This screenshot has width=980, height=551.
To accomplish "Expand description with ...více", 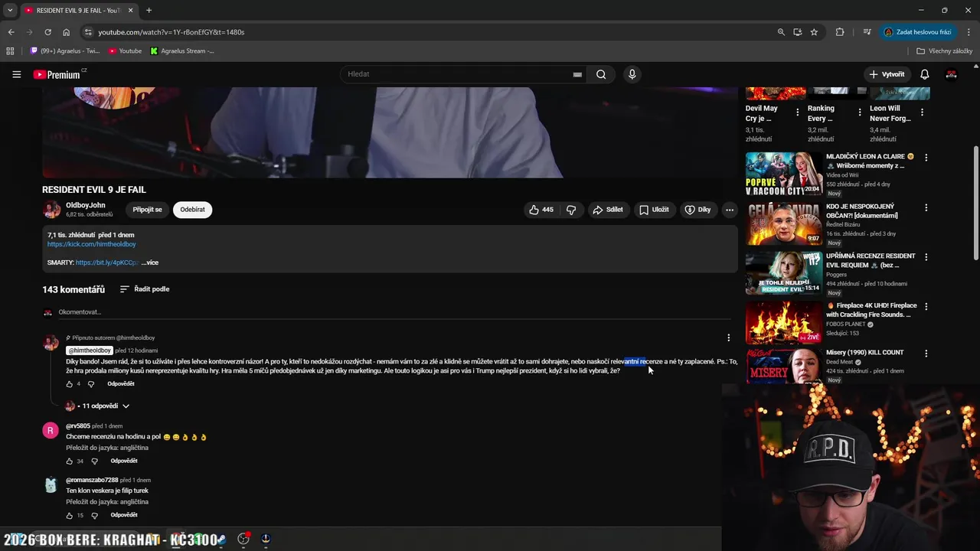I will [x=150, y=262].
